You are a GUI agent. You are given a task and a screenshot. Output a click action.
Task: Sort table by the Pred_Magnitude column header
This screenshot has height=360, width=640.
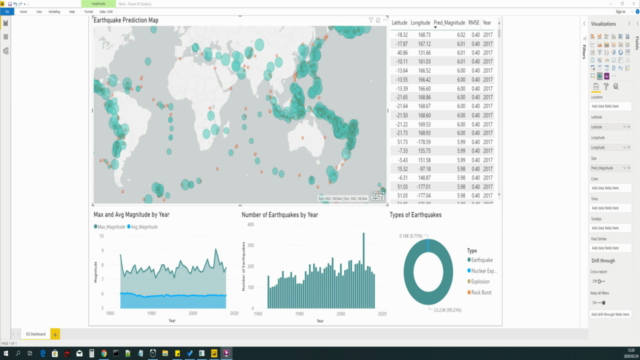click(449, 23)
